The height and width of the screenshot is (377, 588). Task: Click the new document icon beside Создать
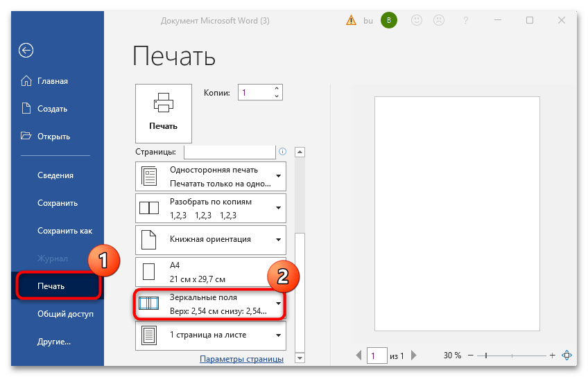tap(26, 108)
